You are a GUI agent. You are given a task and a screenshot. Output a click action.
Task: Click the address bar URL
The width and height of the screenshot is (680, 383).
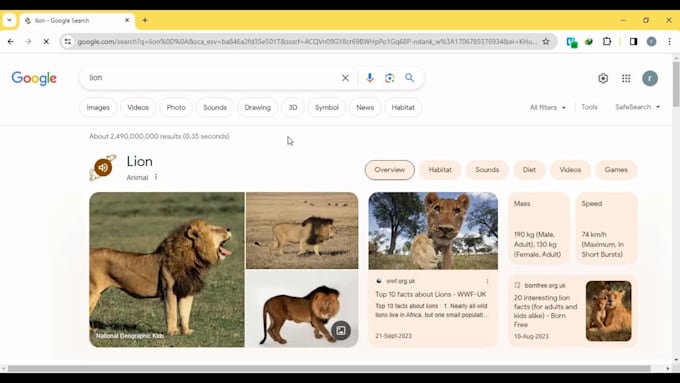click(307, 42)
